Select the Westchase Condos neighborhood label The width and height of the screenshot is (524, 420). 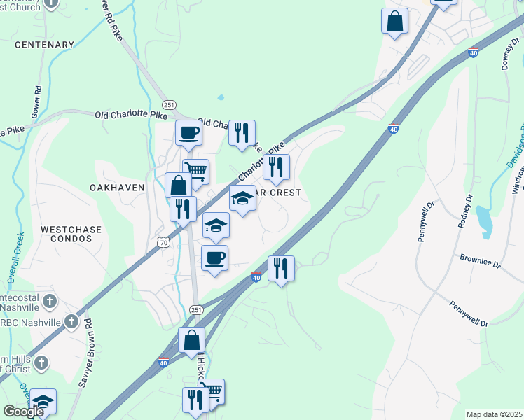click(71, 234)
